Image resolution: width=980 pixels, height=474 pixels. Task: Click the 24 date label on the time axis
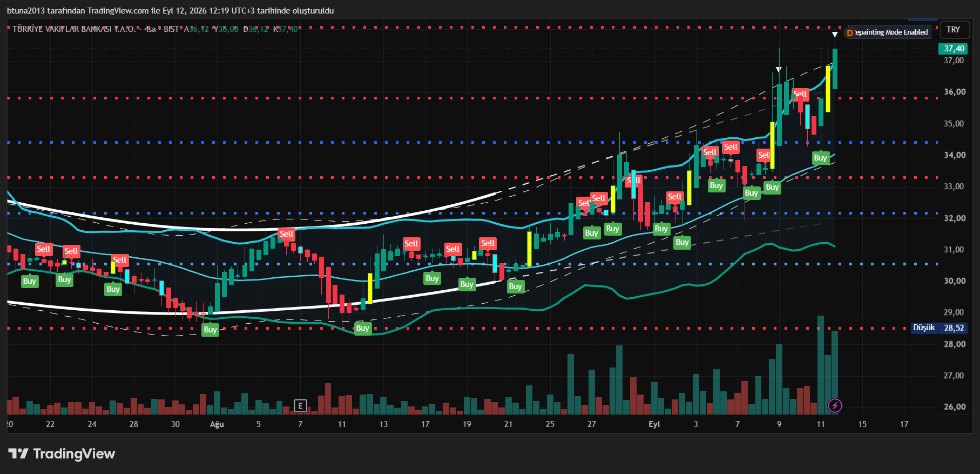[92, 424]
